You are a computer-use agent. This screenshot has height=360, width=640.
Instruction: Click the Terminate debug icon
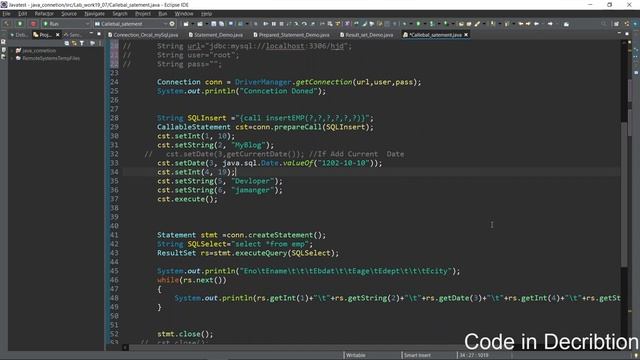[x=281, y=24]
